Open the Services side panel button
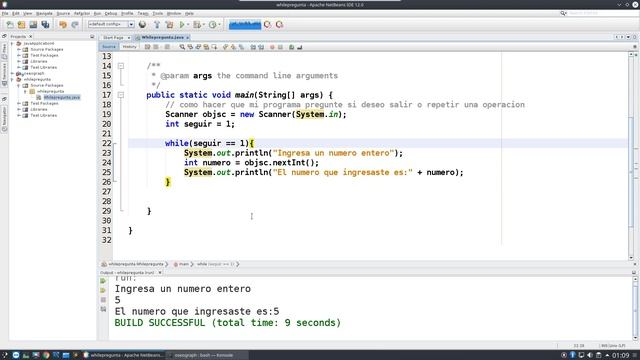This screenshot has height=360, width=640. click(x=4, y=74)
